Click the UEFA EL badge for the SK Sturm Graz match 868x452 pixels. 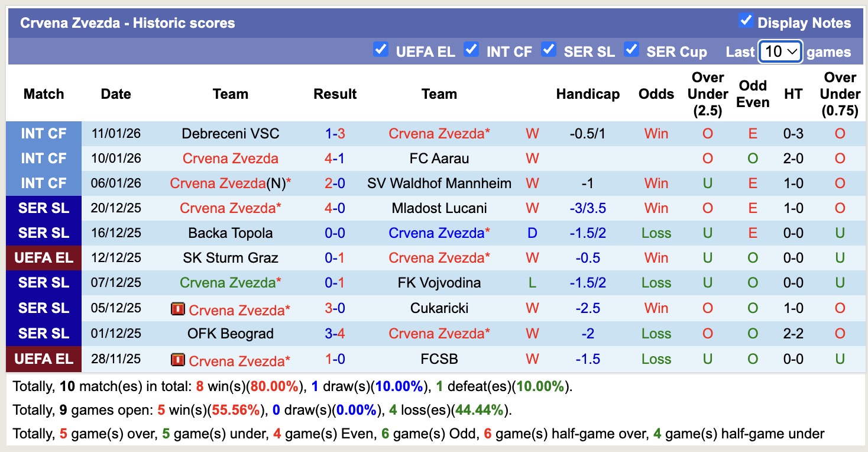click(x=43, y=257)
